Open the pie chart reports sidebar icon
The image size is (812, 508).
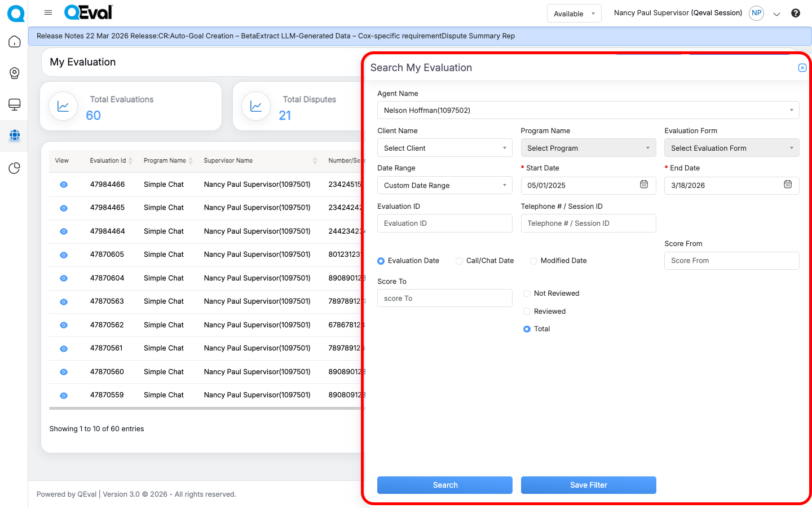pos(15,168)
